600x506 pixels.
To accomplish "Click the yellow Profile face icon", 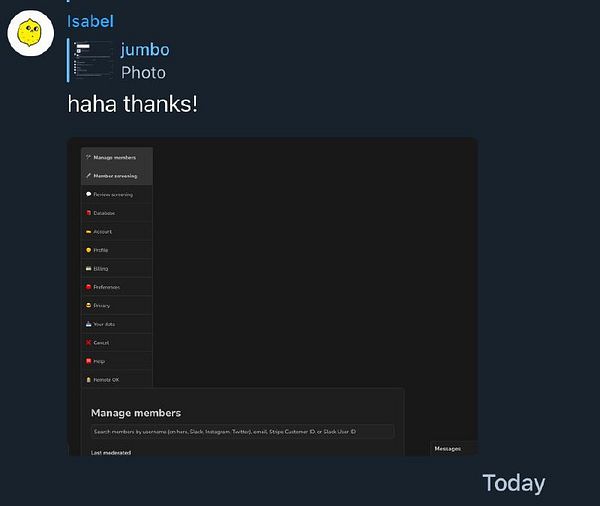I will click(x=88, y=250).
